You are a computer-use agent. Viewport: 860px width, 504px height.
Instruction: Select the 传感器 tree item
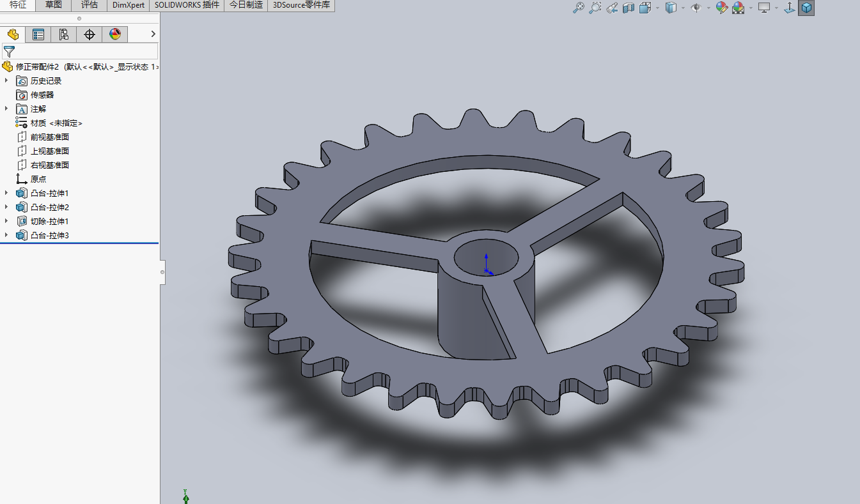coord(42,95)
